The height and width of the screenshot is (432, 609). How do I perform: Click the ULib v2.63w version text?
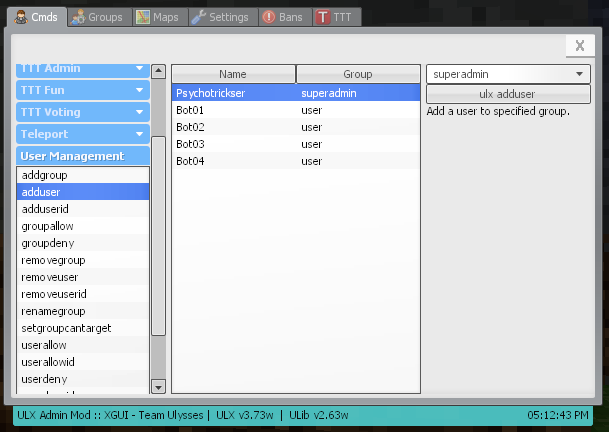point(318,415)
